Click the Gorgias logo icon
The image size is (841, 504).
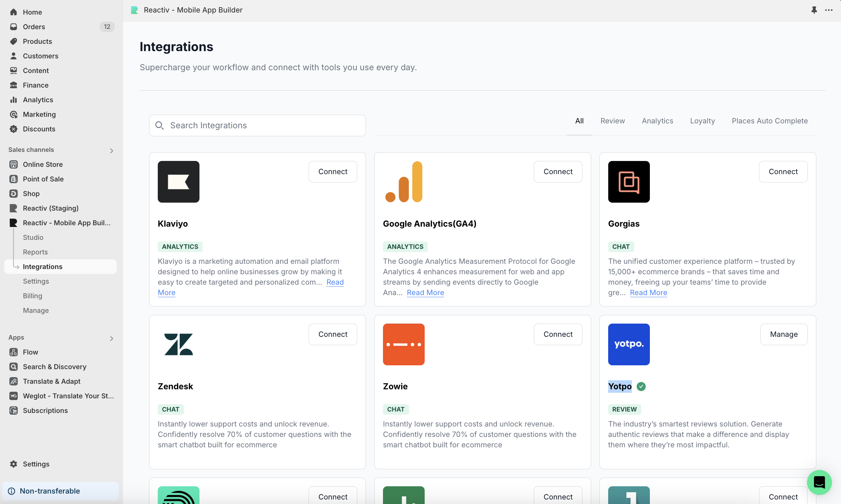(x=629, y=181)
